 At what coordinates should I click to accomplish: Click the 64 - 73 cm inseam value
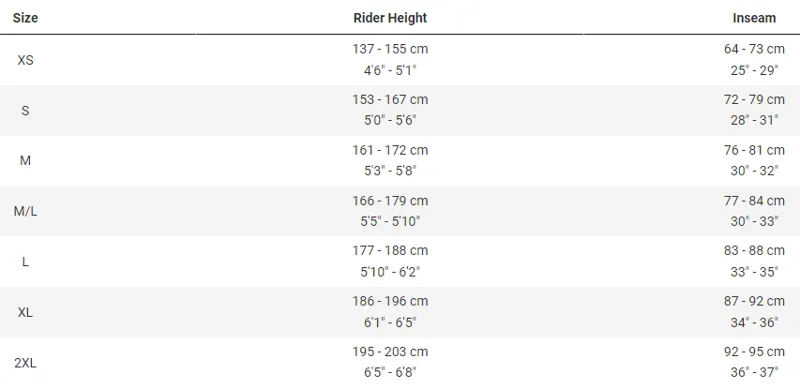pyautogui.click(x=754, y=49)
